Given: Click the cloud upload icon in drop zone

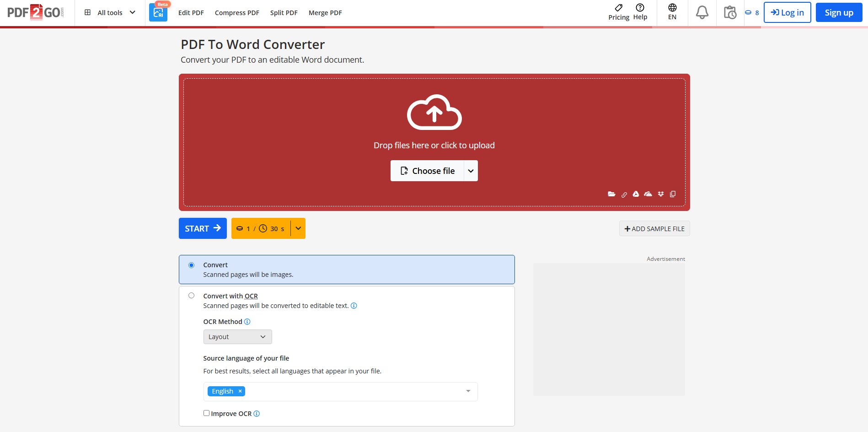Looking at the screenshot, I should [434, 112].
